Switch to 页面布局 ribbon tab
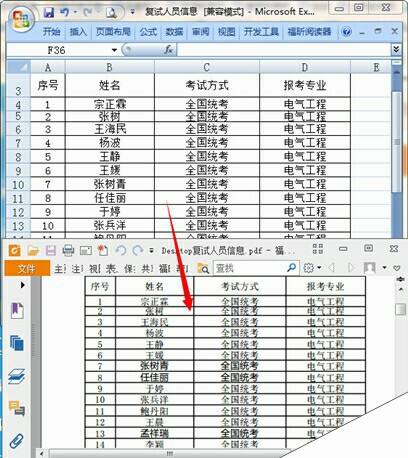The image size is (408, 458). (x=113, y=32)
